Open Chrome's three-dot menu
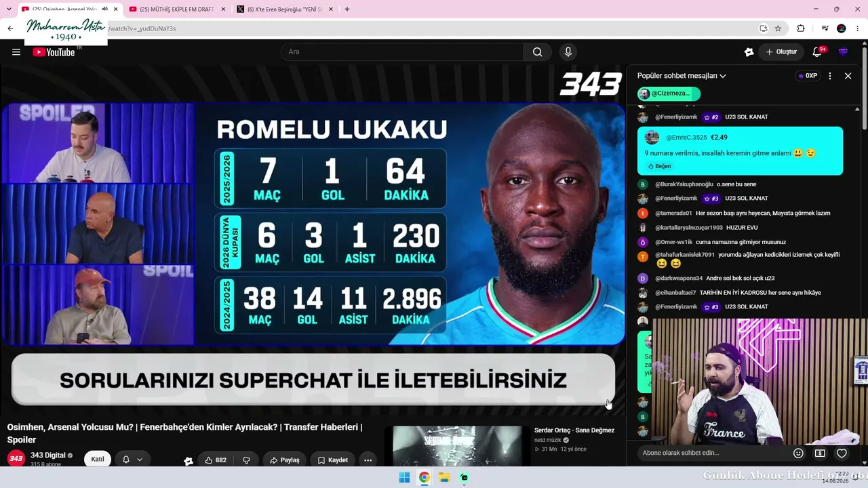Screen dimensions: 868x488 tap(858, 28)
